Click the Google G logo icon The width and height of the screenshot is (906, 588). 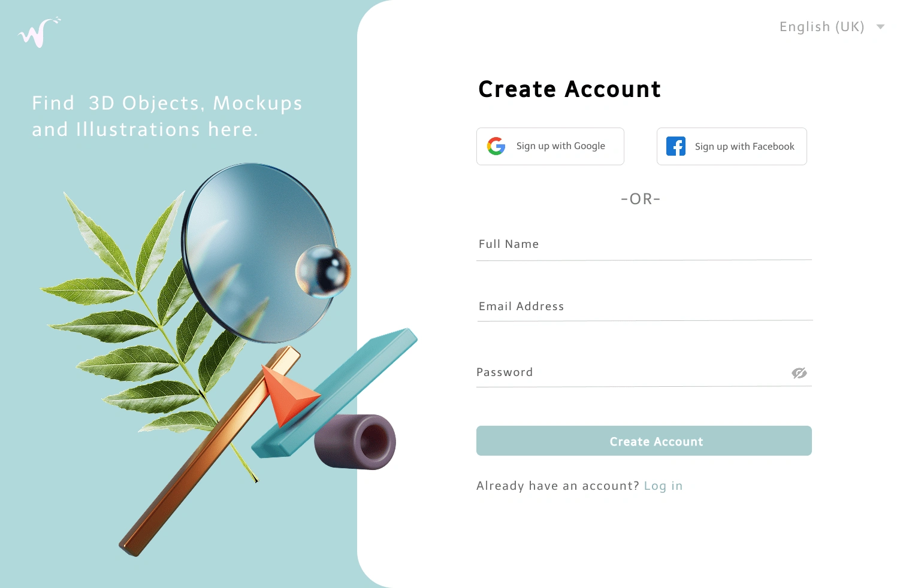(x=496, y=146)
